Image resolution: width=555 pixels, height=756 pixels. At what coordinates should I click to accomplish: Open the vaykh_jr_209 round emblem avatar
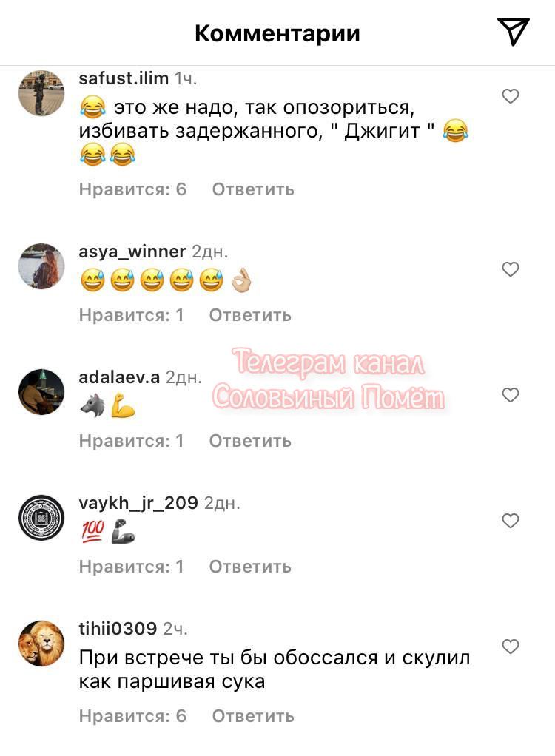(x=41, y=518)
